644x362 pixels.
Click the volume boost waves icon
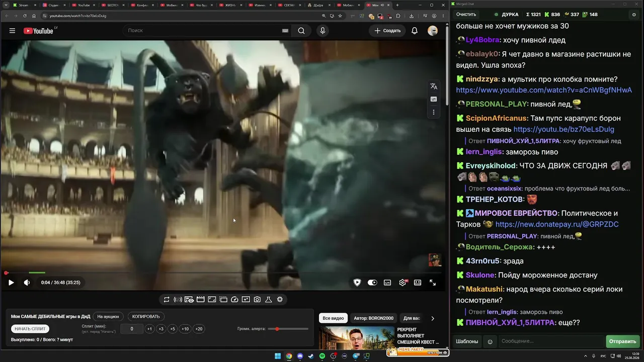[x=178, y=300]
